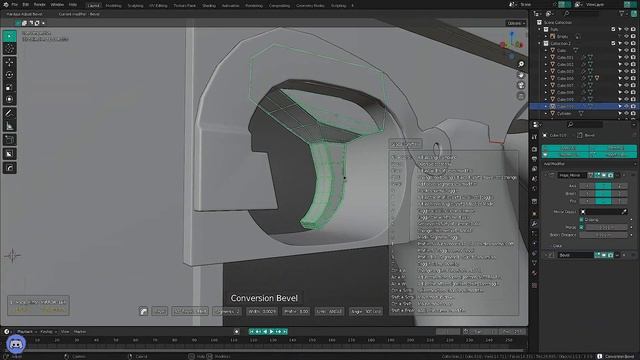Remove the Bevel modifier with X

click(x=624, y=255)
